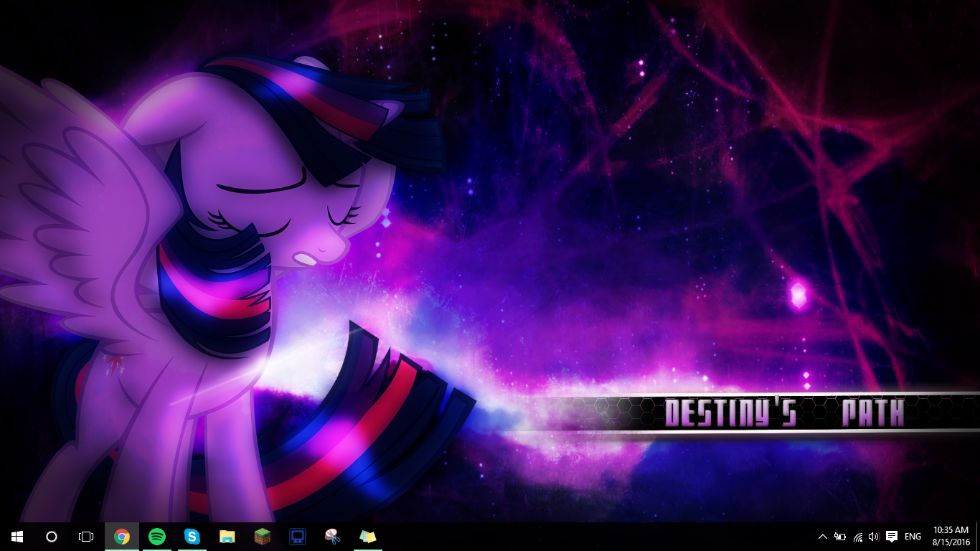Open the Windows Start menu
The width and height of the screenshot is (980, 551).
coord(17,537)
